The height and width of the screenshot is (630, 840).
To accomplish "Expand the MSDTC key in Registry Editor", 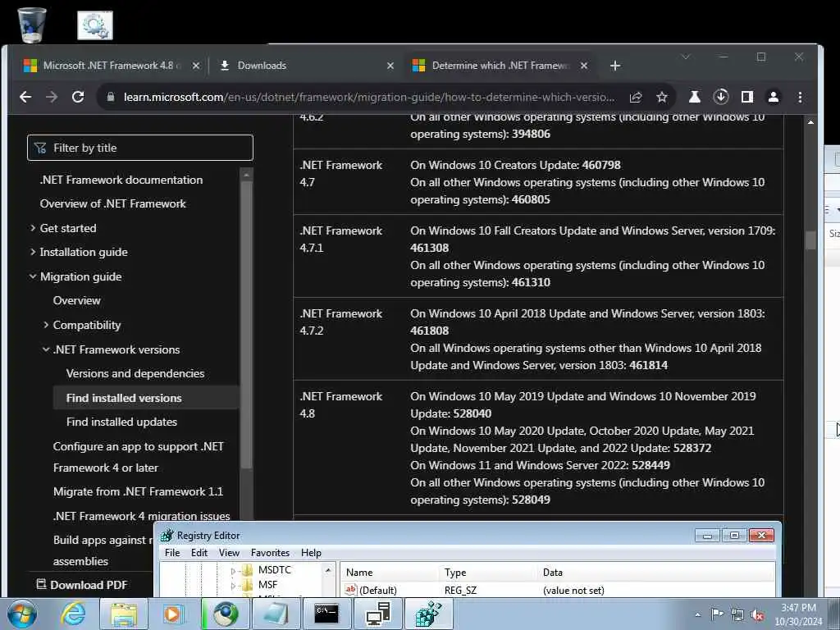I will [x=233, y=571].
